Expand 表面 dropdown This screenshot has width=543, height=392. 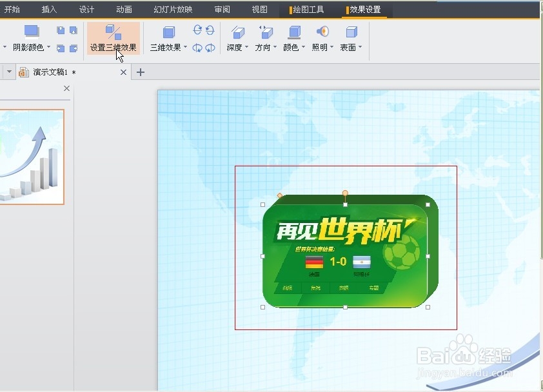coord(360,47)
